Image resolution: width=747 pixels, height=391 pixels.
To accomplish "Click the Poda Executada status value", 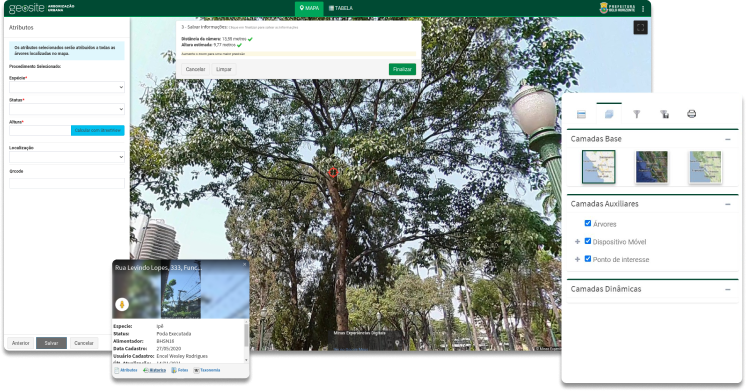I will pyautogui.click(x=174, y=334).
